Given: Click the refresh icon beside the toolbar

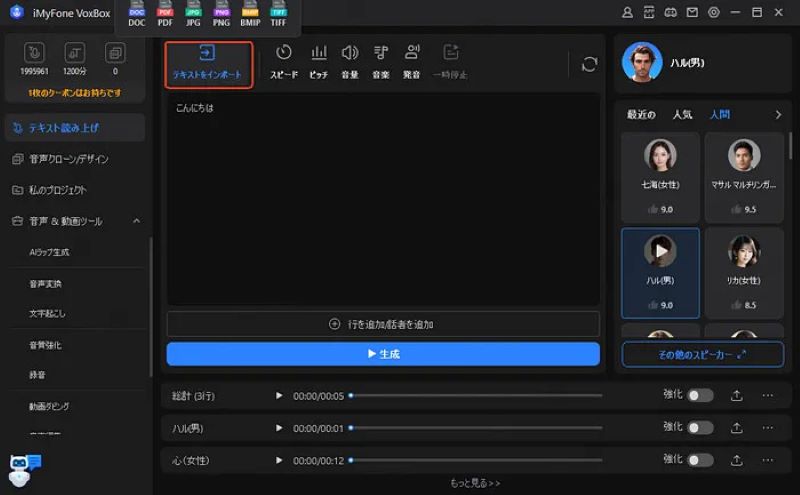Looking at the screenshot, I should [x=589, y=64].
